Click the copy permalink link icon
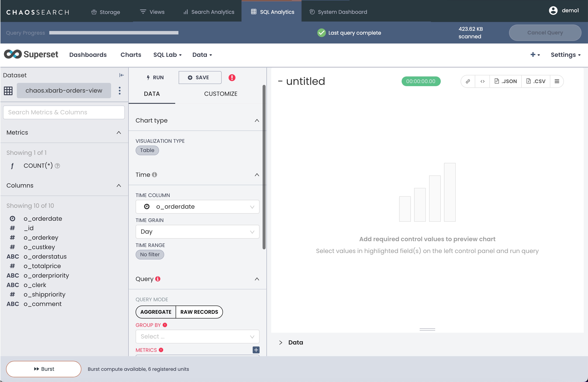This screenshot has width=588, height=382. click(468, 81)
